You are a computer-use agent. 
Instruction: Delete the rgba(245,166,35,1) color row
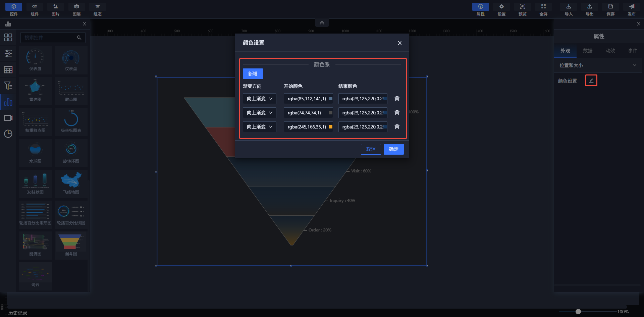tap(397, 127)
